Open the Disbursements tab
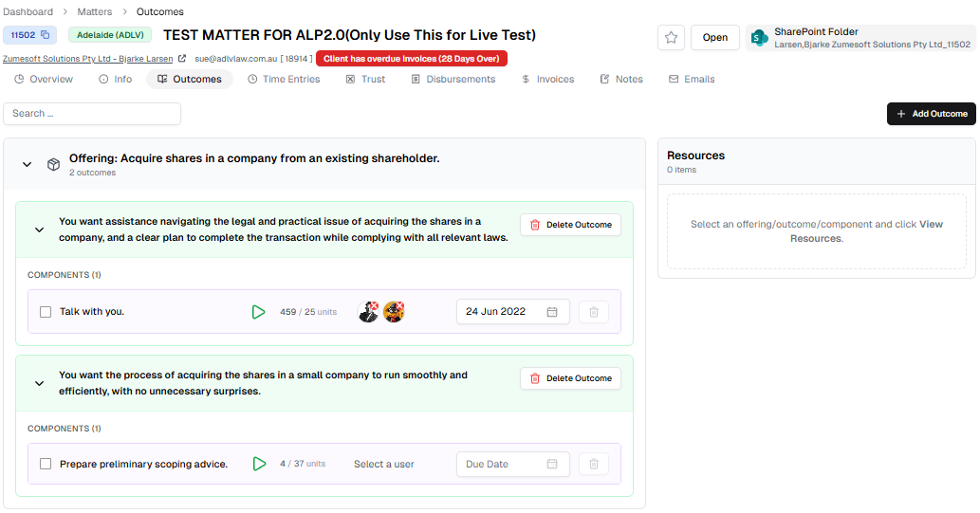The width and height of the screenshot is (980, 513). (x=453, y=80)
